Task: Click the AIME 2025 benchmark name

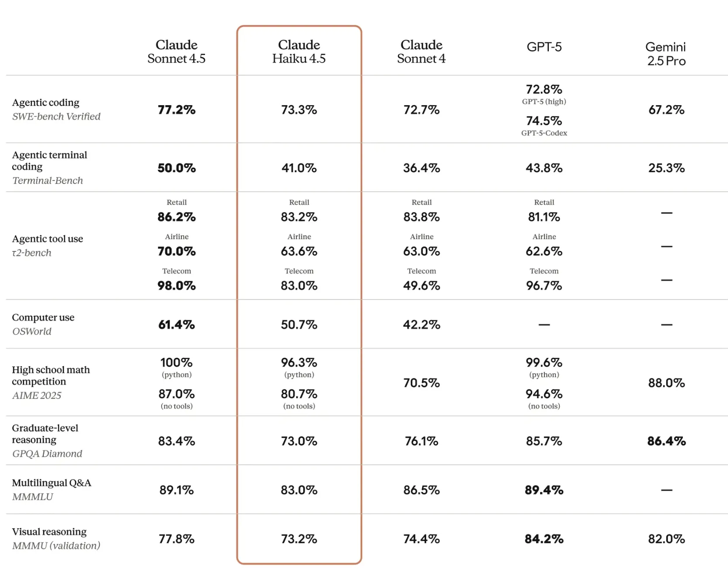Action: tap(37, 395)
